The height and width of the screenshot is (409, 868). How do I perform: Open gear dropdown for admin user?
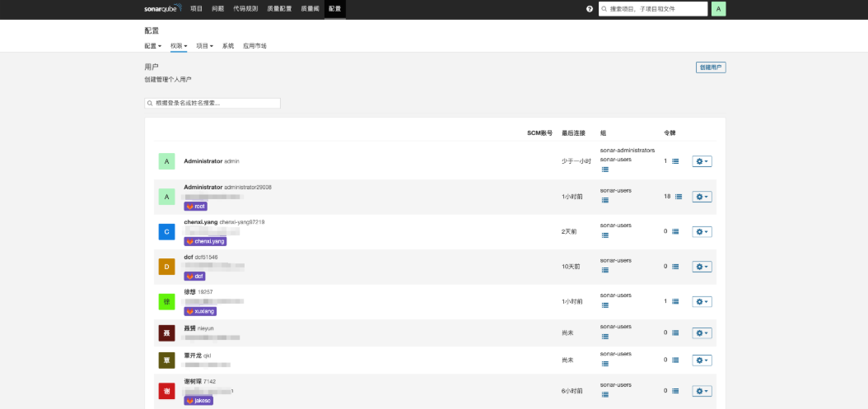pos(702,161)
